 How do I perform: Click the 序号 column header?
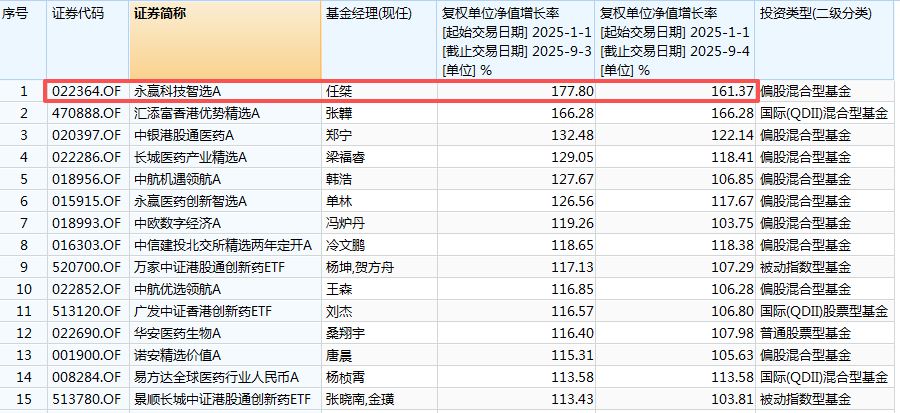point(24,40)
